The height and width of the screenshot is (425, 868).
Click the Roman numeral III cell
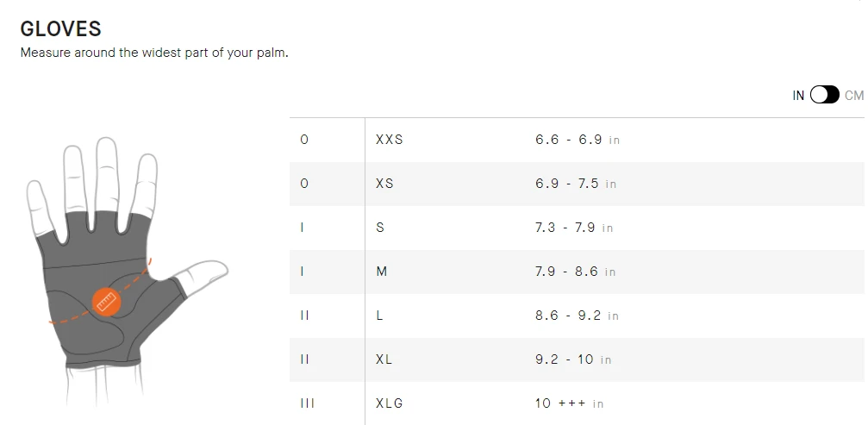(x=308, y=403)
